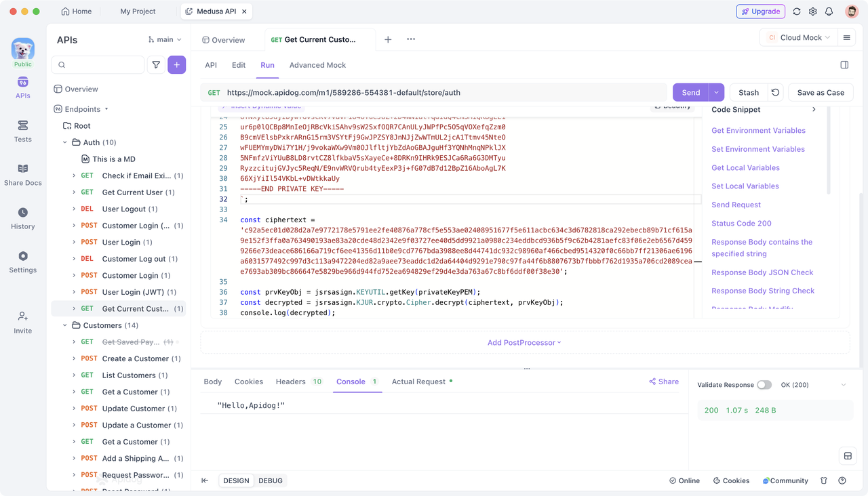Expand the Endpoints dropdown arrow
868x496 pixels.
coord(106,109)
